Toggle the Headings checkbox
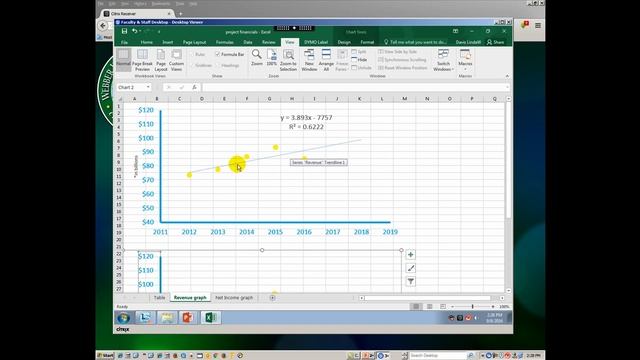The width and height of the screenshot is (640, 360). tap(218, 65)
